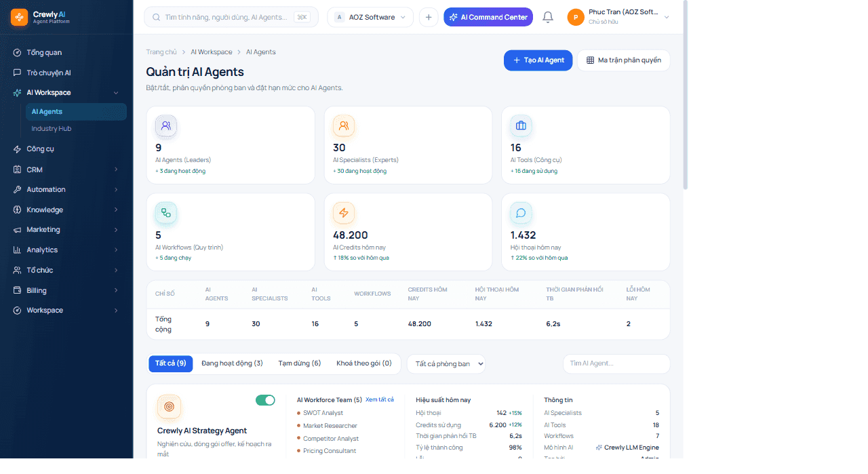This screenshot has width=868, height=474.
Task: Click the notification bell icon
Action: 548,17
